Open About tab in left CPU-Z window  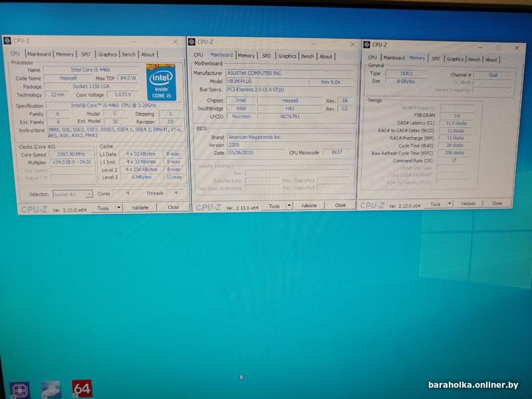[x=148, y=55]
